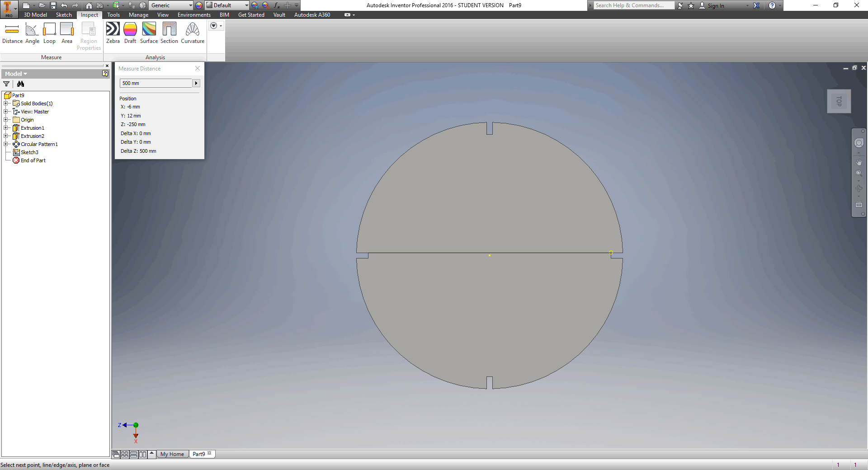
Task: Click the appearance color wheel icon
Action: pyautogui.click(x=199, y=5)
